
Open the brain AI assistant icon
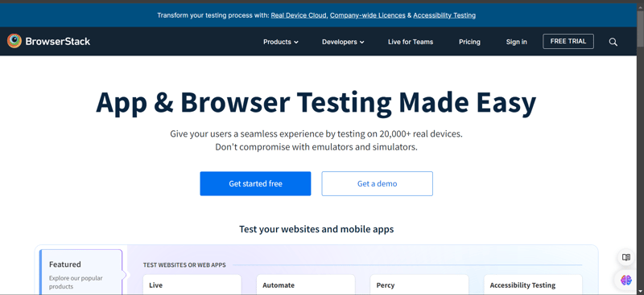626,281
